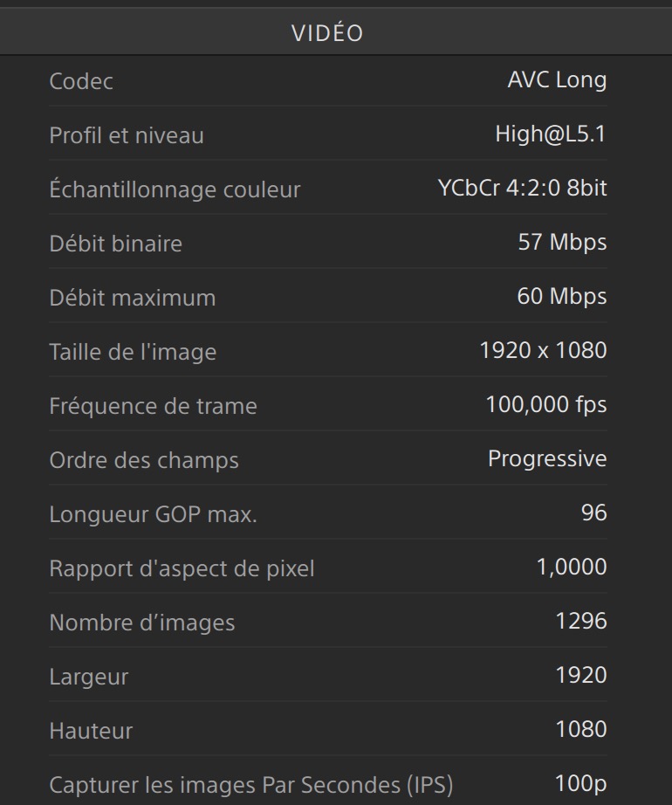Screen dimensions: 672x805
Task: Click the Codec value AVC Long
Action: (x=557, y=81)
